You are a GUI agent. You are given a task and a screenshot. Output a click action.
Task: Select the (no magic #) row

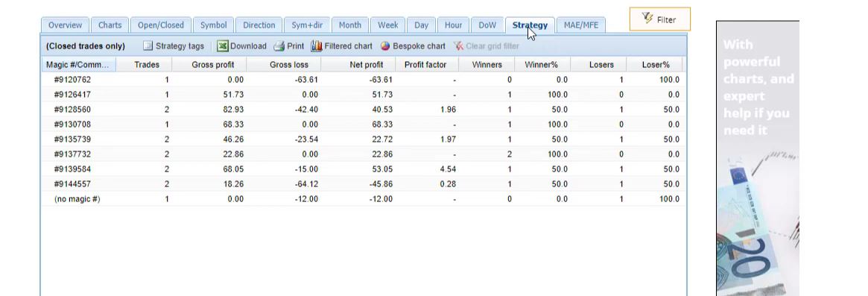click(x=364, y=199)
